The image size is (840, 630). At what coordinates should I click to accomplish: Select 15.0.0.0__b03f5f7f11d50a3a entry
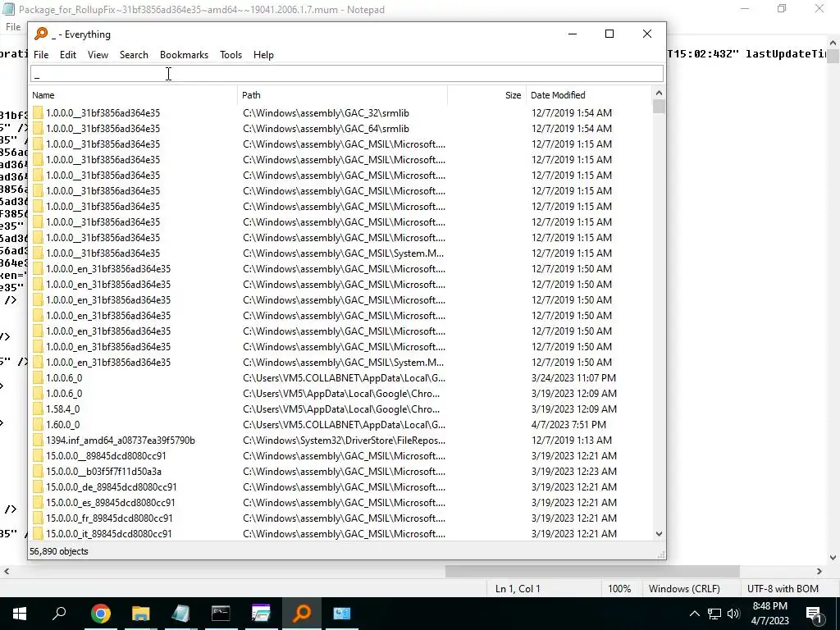[x=103, y=472]
